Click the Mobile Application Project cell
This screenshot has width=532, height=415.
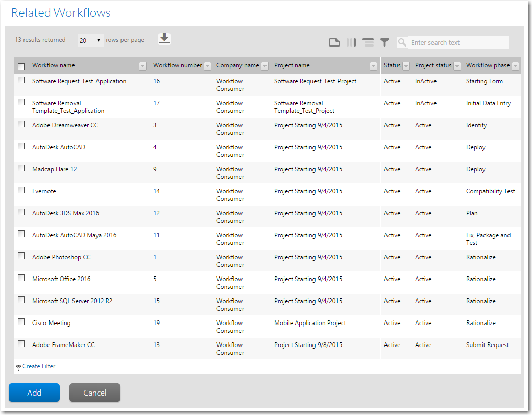click(x=310, y=323)
